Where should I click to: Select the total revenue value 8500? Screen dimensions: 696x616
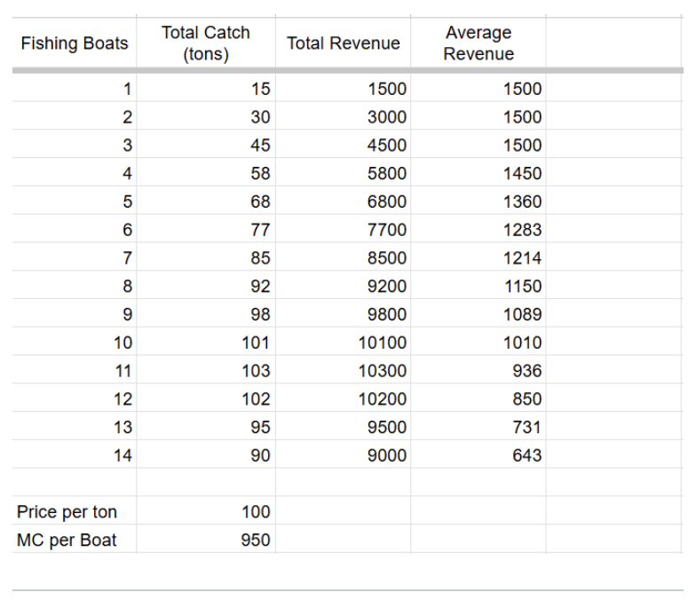[343, 257]
